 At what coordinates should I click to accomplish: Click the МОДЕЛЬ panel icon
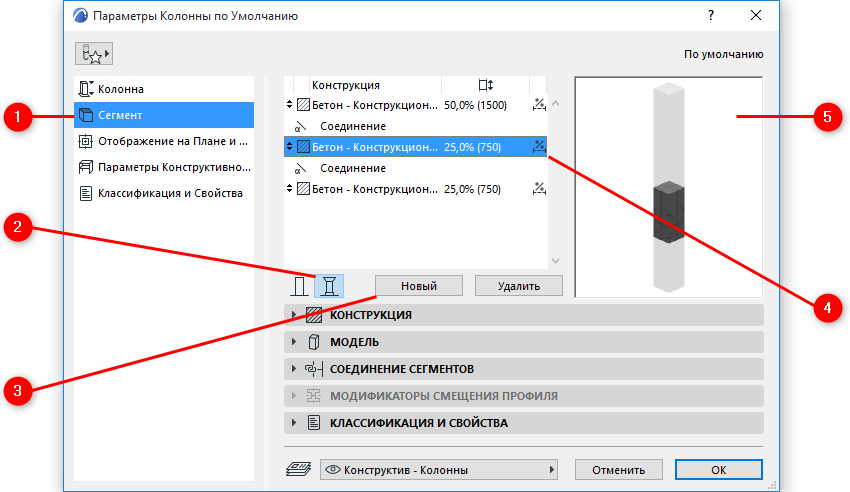tap(314, 342)
